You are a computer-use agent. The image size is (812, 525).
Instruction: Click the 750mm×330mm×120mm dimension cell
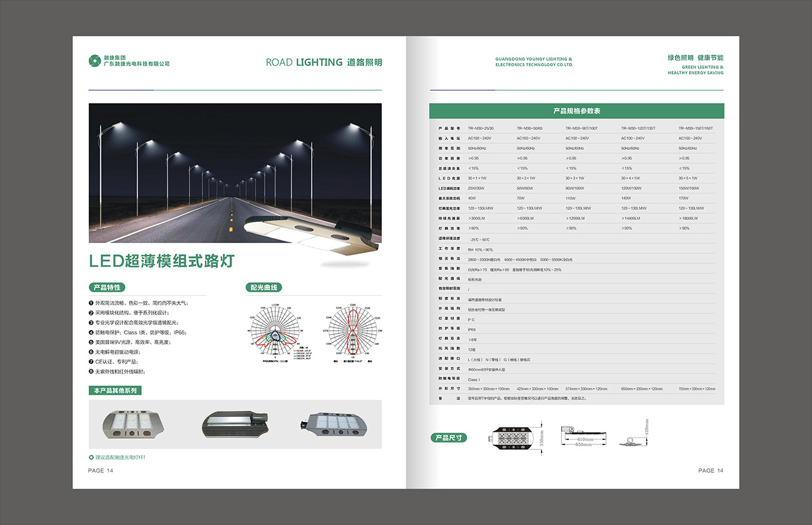point(697,389)
